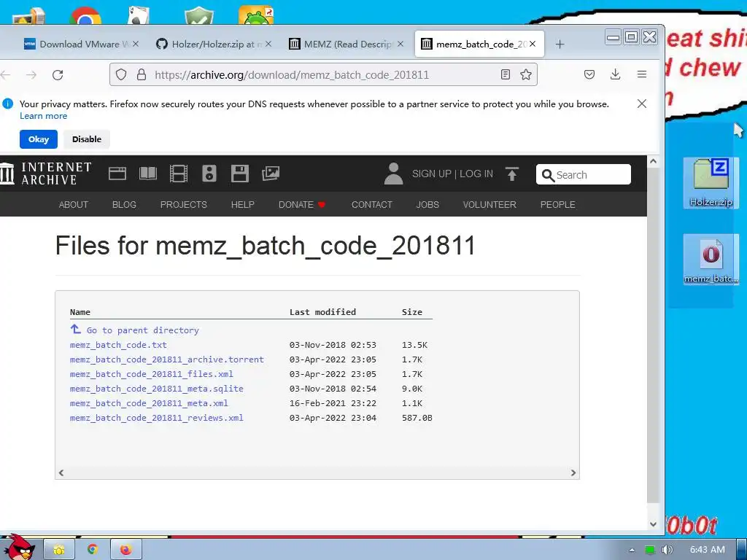
Task: Open memz_batch_code_201811_files.xml
Action: coord(152,374)
